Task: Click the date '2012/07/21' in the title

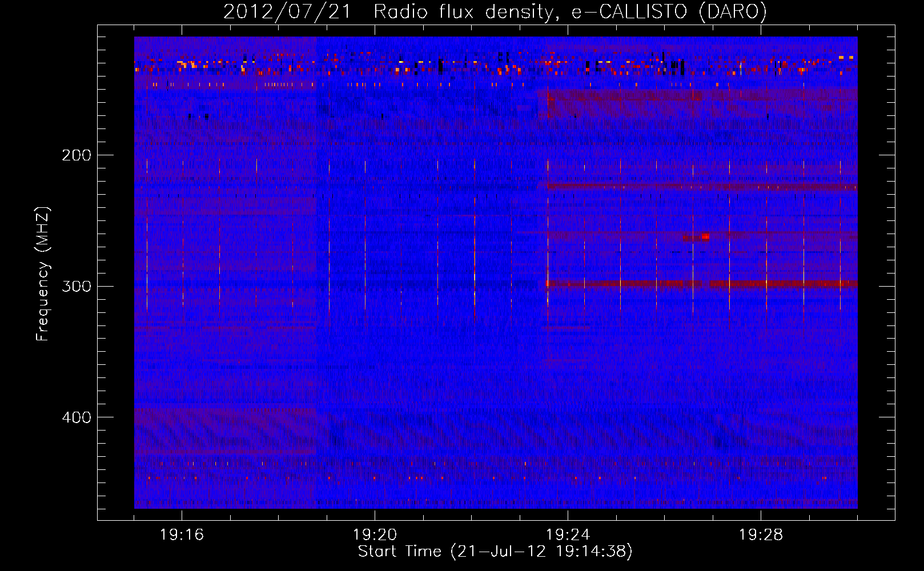Action: (x=287, y=12)
